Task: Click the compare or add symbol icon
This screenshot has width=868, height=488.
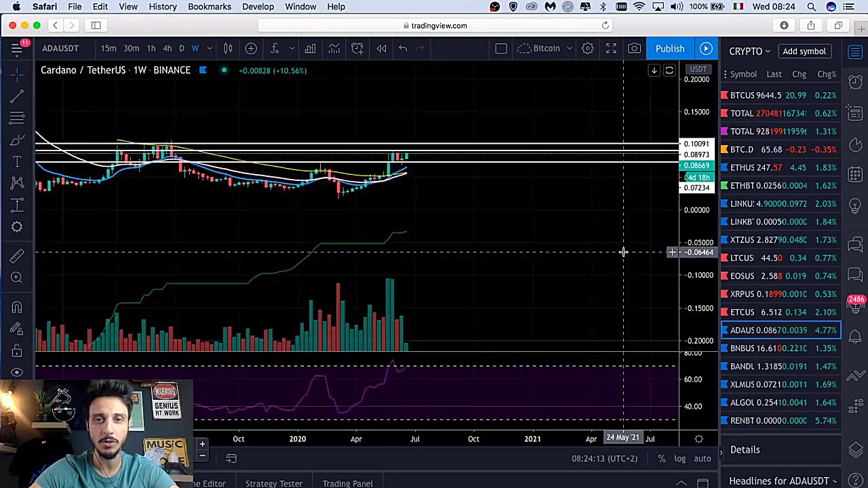Action: (x=251, y=48)
